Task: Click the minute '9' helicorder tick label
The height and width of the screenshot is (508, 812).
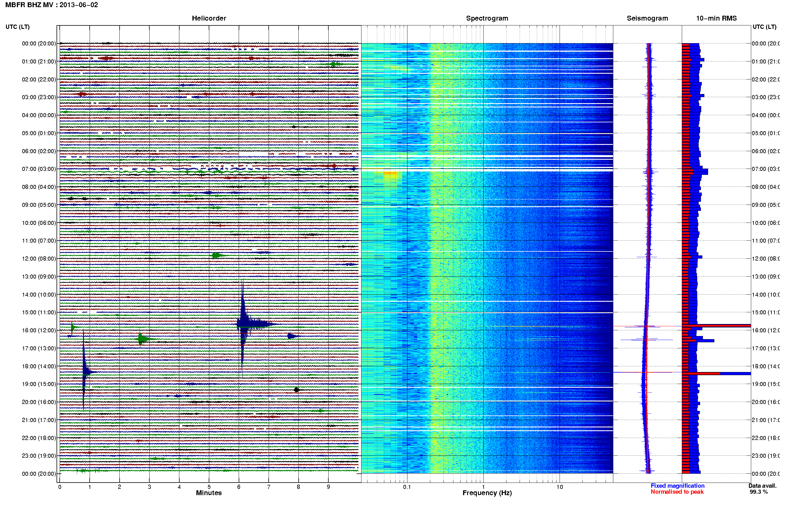Action: (x=328, y=487)
